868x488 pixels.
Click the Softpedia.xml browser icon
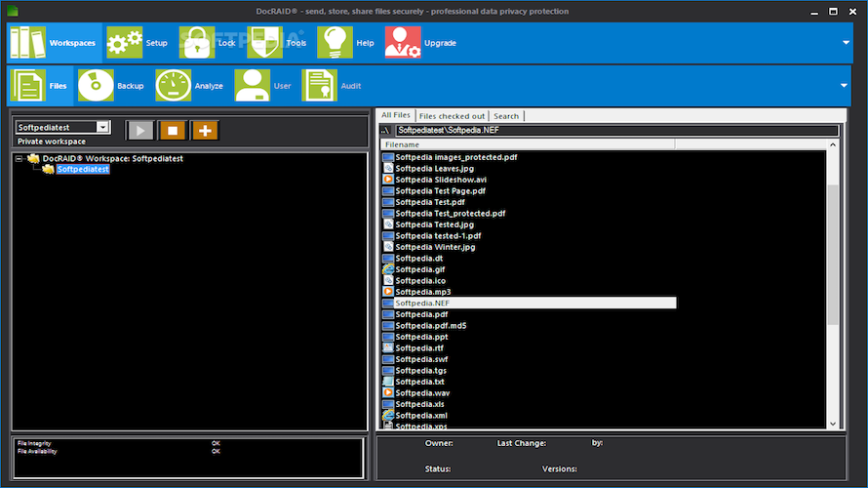[388, 416]
